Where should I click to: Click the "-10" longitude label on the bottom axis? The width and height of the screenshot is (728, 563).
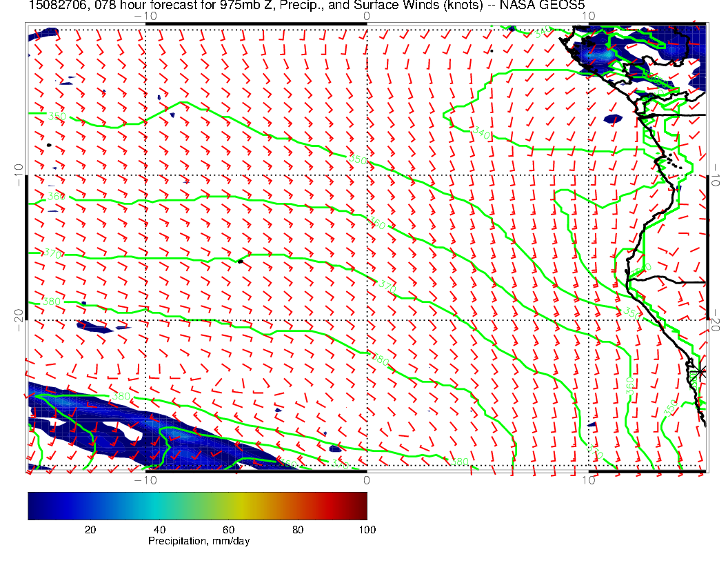145,480
